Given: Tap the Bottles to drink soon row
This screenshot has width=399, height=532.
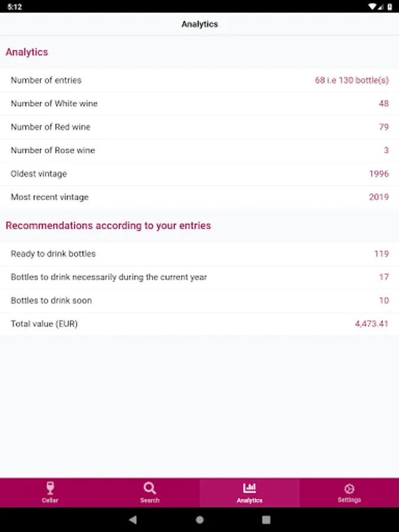Looking at the screenshot, I should tap(199, 301).
